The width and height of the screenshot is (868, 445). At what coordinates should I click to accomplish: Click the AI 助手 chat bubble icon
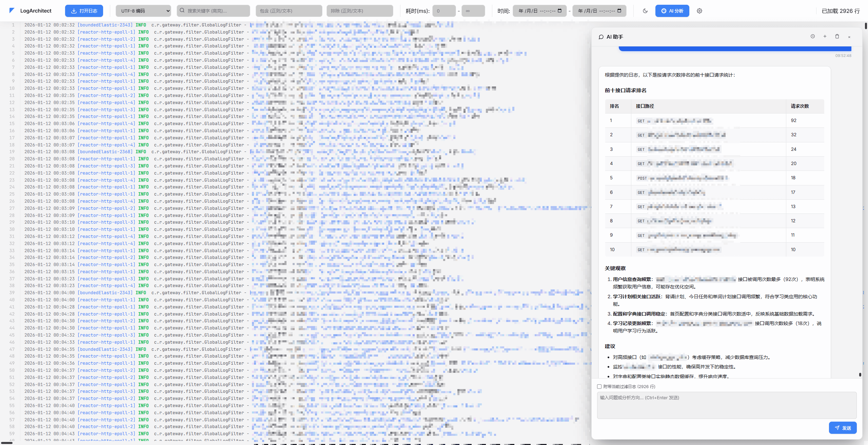(601, 37)
